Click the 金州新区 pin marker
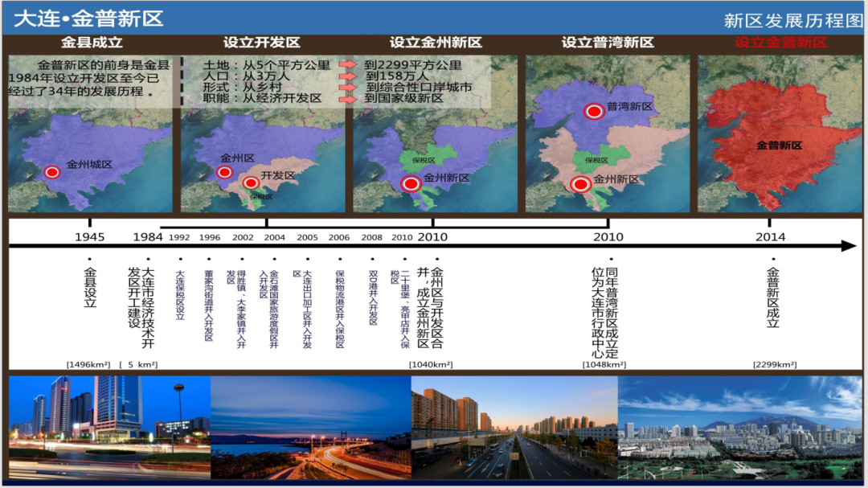The width and height of the screenshot is (868, 488). click(411, 183)
